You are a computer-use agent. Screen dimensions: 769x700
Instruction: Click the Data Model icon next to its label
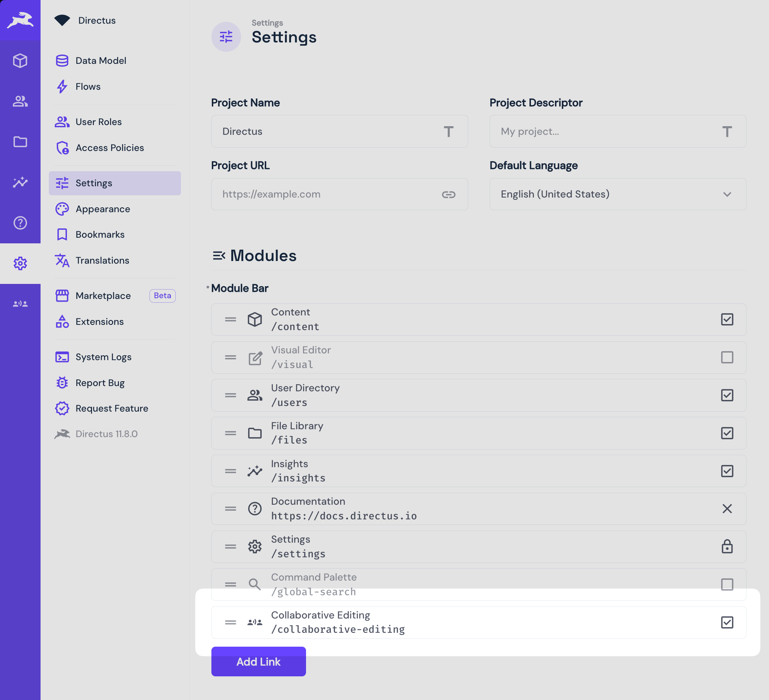tap(62, 60)
